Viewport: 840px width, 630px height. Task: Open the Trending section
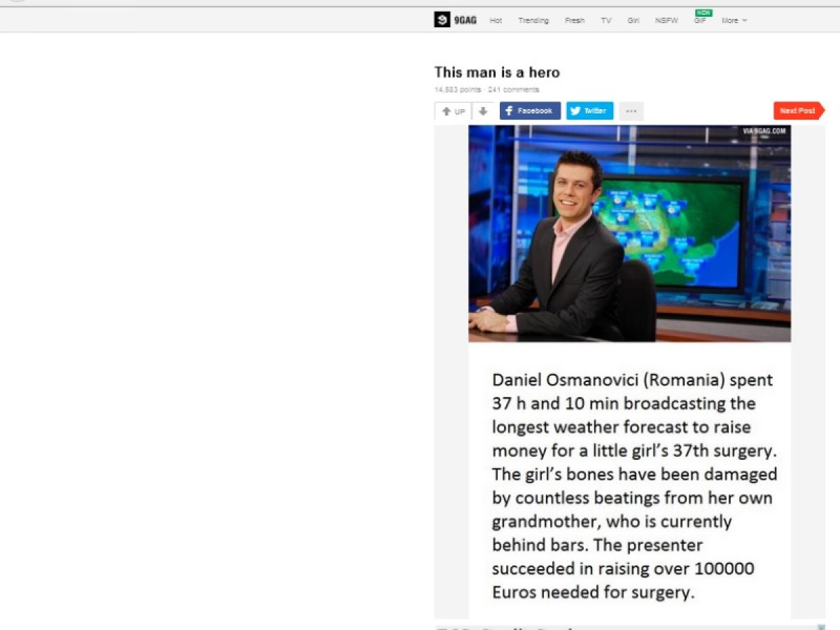pos(533,20)
